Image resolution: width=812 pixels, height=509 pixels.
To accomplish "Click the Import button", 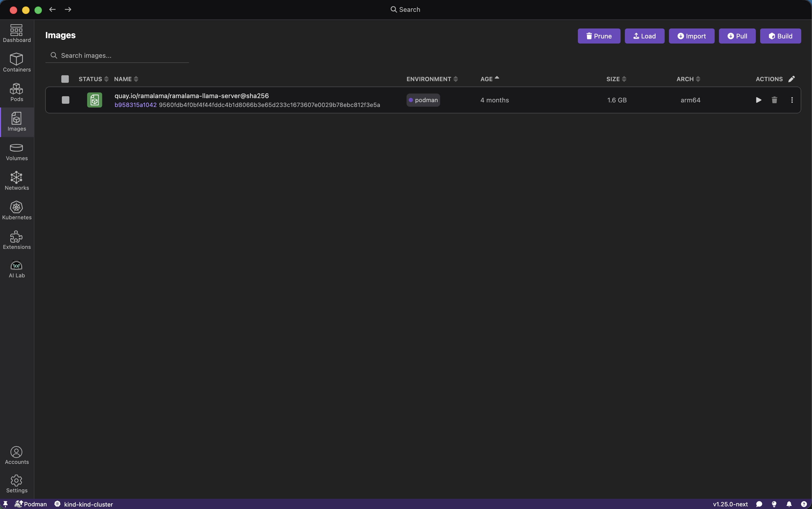I will pos(692,36).
